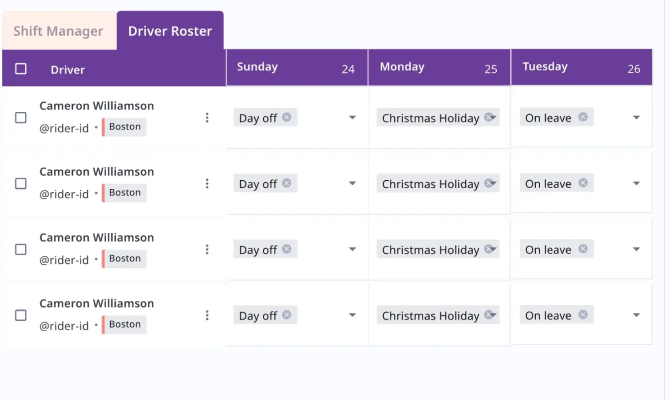Screen dimensions: 671x400
Task: Open the kebab menu for the first driver row
Action: pos(207,118)
